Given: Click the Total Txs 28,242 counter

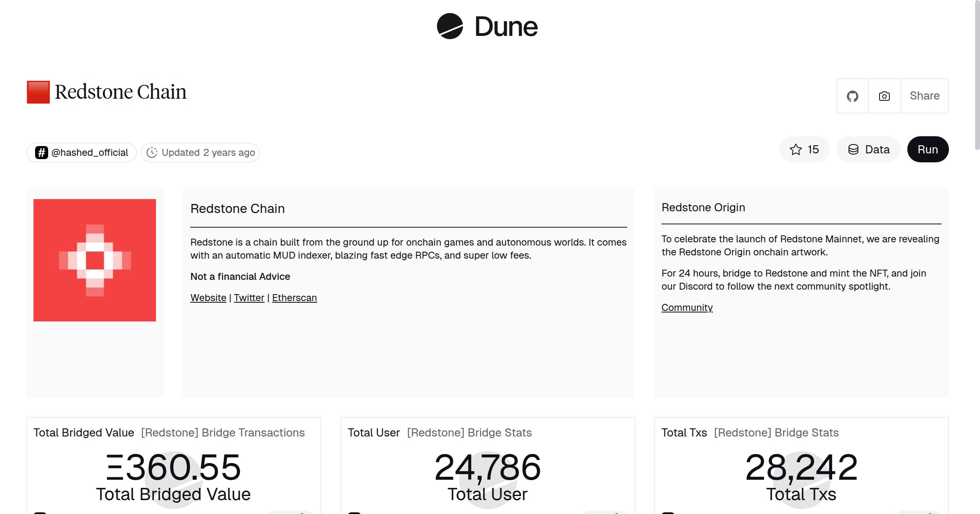Looking at the screenshot, I should pos(801,468).
